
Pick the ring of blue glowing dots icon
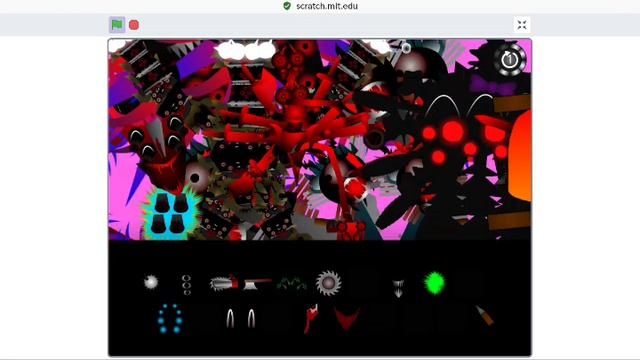[170, 318]
